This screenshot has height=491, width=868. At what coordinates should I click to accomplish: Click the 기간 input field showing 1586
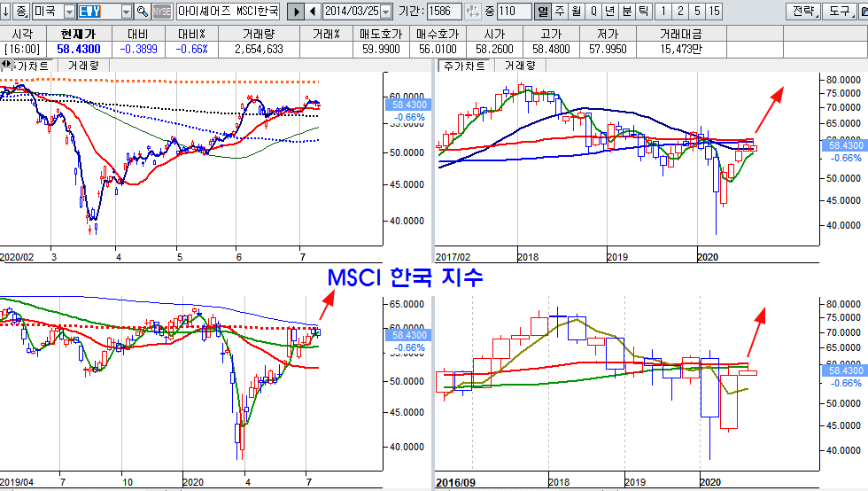(444, 12)
